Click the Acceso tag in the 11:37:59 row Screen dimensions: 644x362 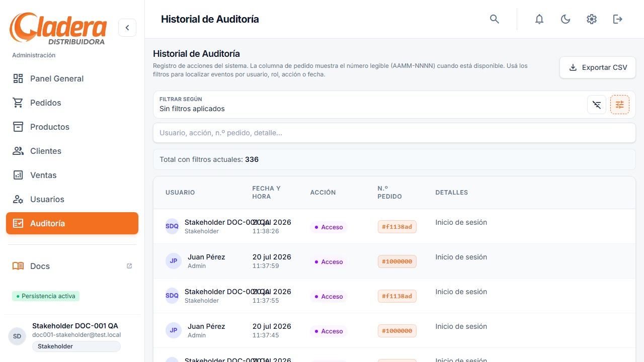(x=329, y=262)
